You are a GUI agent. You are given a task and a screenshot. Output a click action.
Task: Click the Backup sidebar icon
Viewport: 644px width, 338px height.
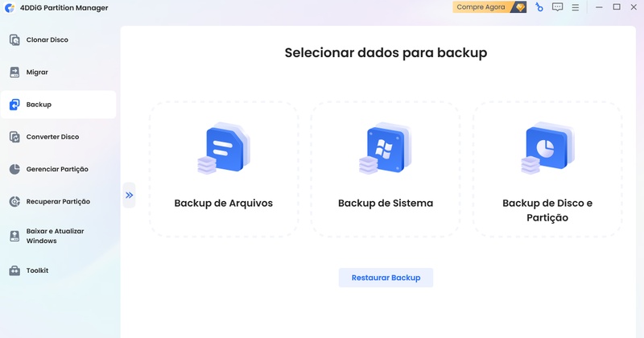pos(14,105)
